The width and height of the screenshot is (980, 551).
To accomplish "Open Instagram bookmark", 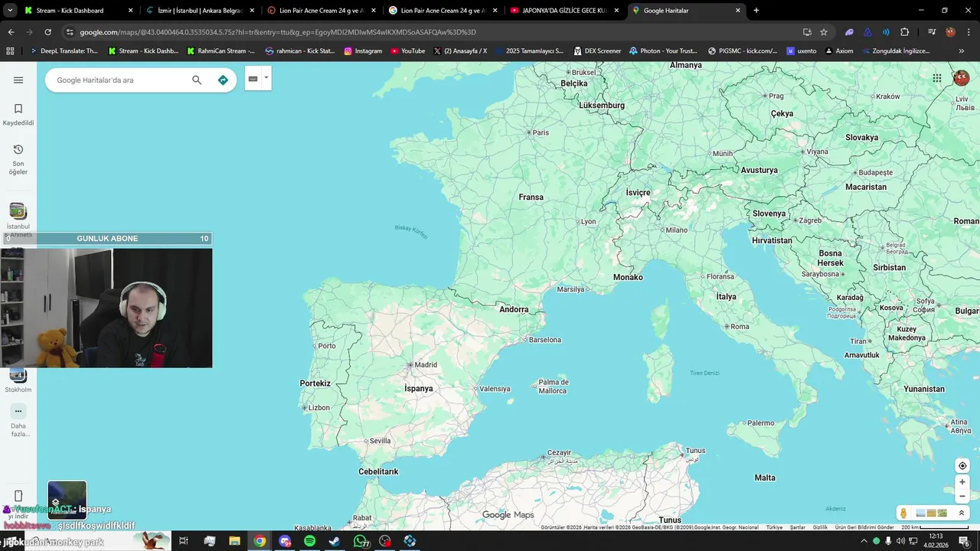I will [363, 51].
